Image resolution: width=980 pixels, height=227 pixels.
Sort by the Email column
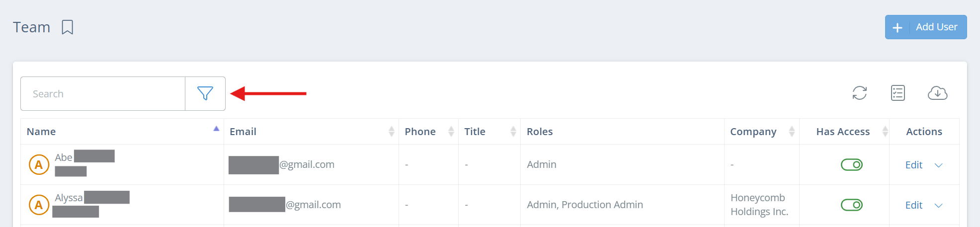(391, 131)
